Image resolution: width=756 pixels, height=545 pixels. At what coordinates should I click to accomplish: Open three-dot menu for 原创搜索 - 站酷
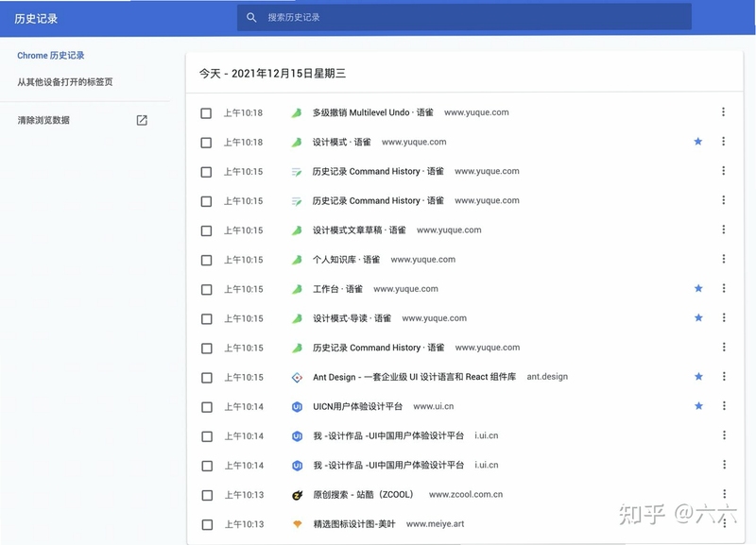coord(725,494)
